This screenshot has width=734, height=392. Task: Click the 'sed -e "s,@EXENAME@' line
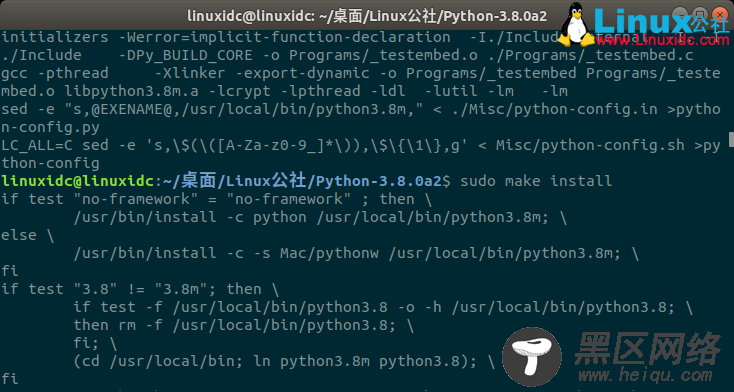click(360, 109)
